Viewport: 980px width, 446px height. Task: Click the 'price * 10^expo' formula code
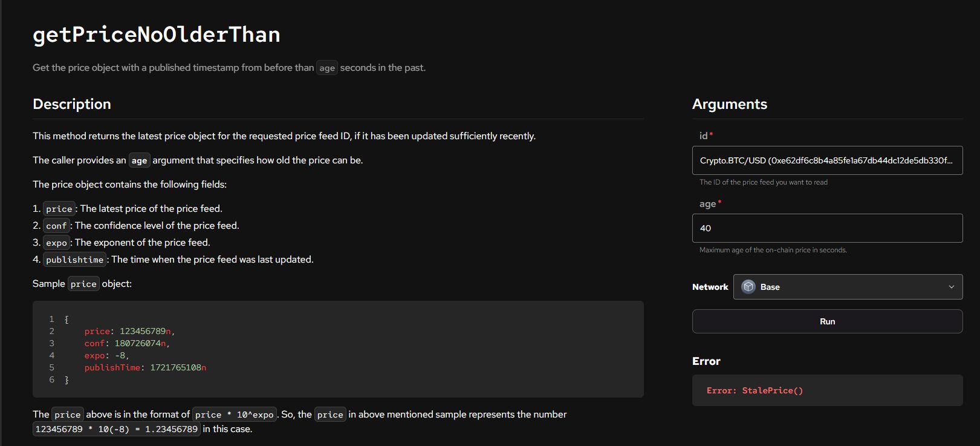pos(234,415)
